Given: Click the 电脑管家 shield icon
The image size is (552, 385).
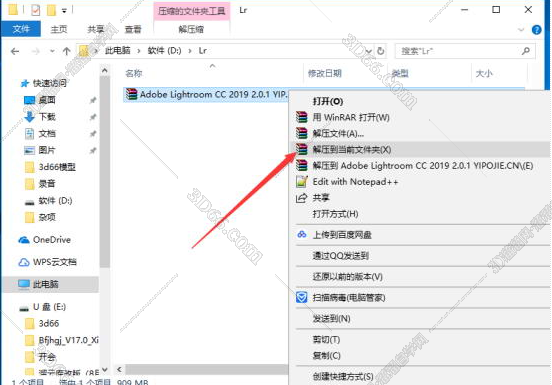Looking at the screenshot, I should coord(301,297).
